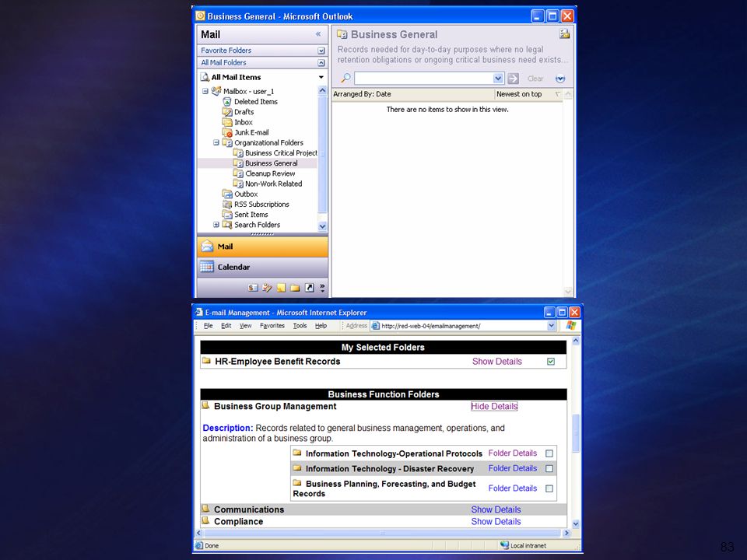Open the Shortcuts navigation icon
The image size is (747, 560).
coord(309,288)
